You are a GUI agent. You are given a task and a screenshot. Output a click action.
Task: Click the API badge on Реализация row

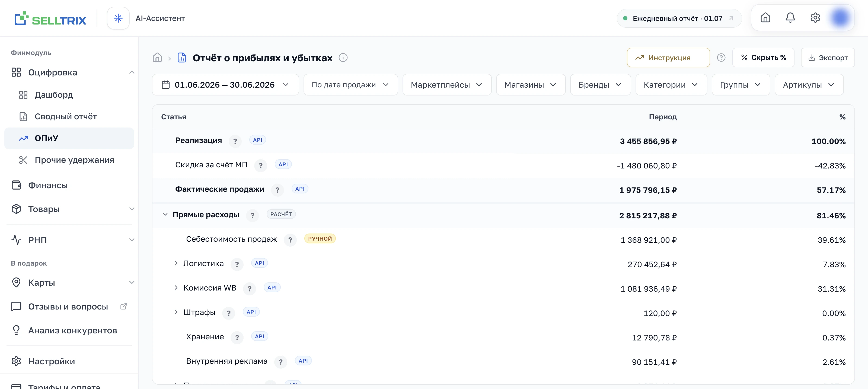[257, 140]
